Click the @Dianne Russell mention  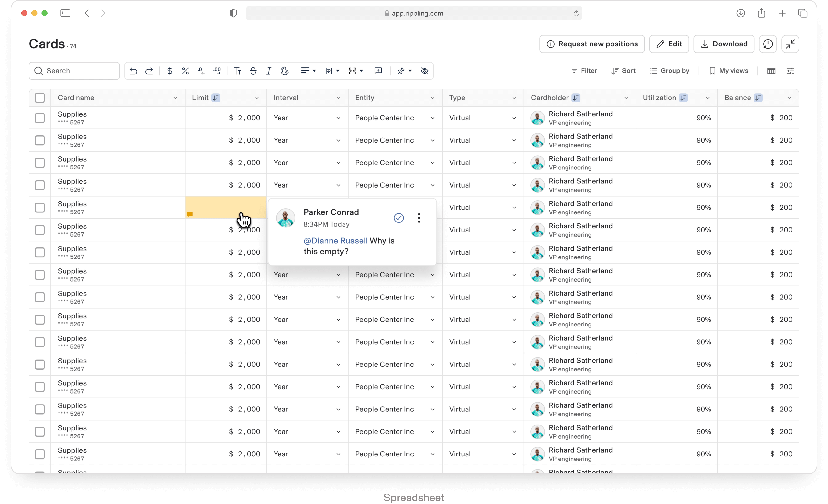336,241
